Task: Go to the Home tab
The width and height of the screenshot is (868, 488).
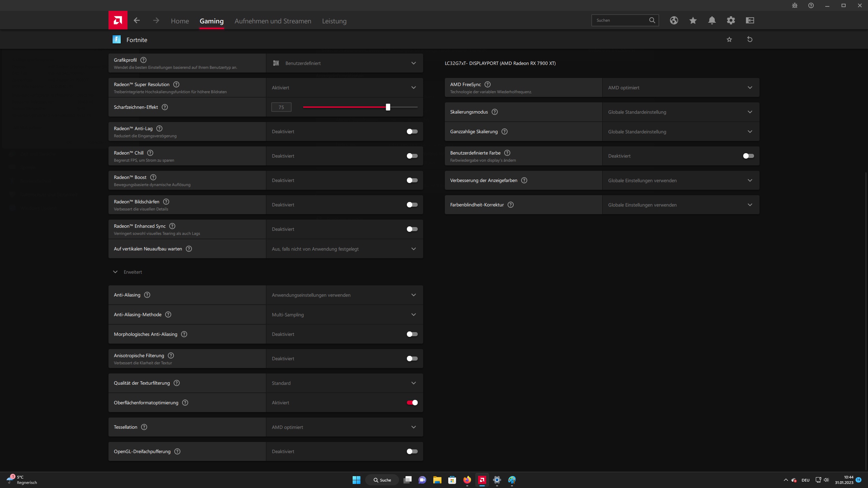Action: 180,21
